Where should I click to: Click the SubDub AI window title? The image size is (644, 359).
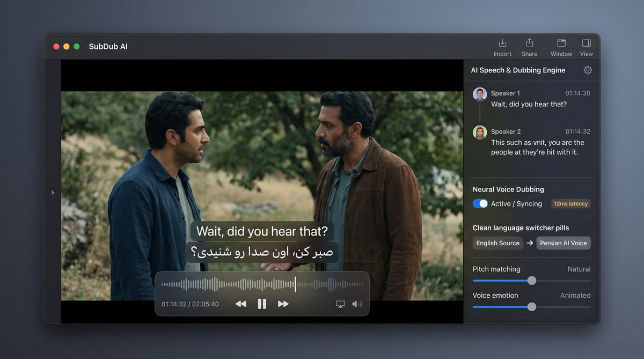[x=108, y=47]
